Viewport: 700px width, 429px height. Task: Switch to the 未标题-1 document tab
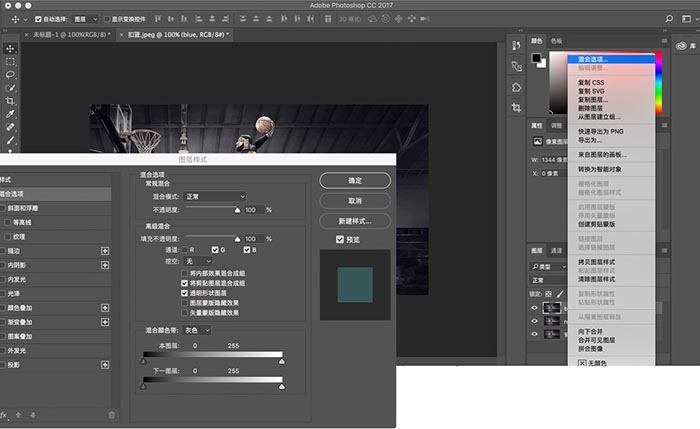[x=69, y=35]
